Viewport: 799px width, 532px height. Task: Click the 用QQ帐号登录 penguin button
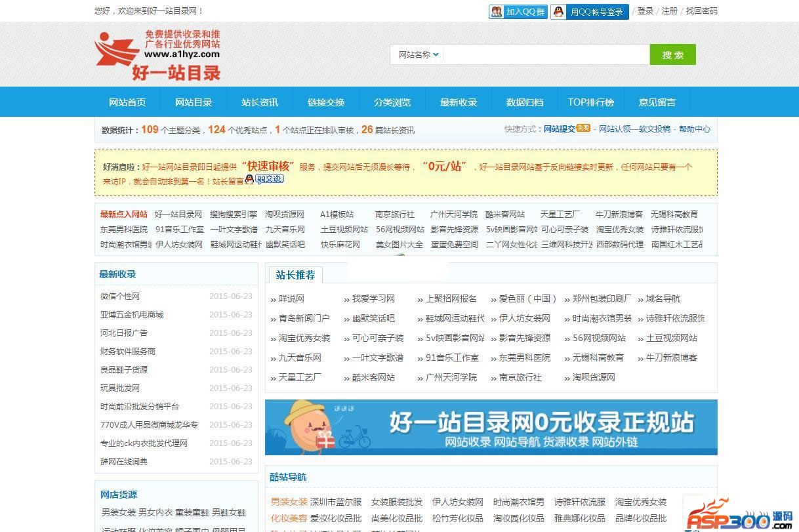coord(589,12)
